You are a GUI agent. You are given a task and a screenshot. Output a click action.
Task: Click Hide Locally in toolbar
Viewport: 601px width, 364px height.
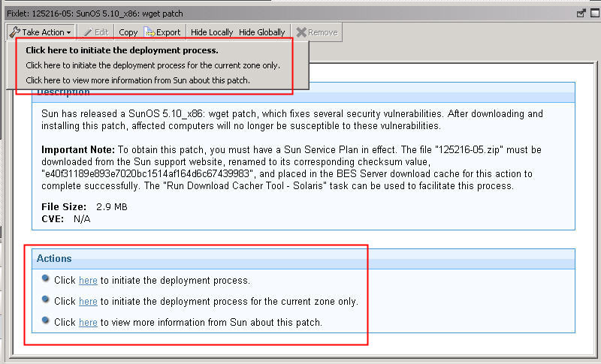click(x=212, y=32)
